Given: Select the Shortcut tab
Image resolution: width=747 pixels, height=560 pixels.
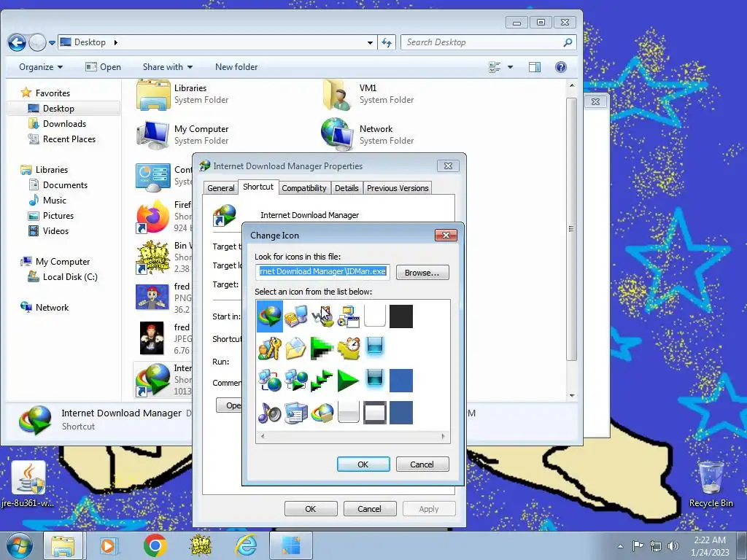Looking at the screenshot, I should pos(258,187).
